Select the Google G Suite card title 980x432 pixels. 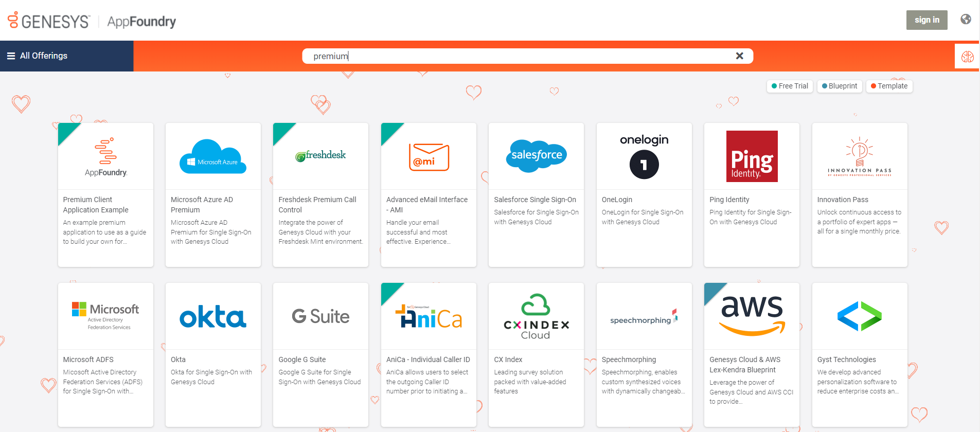tap(302, 359)
